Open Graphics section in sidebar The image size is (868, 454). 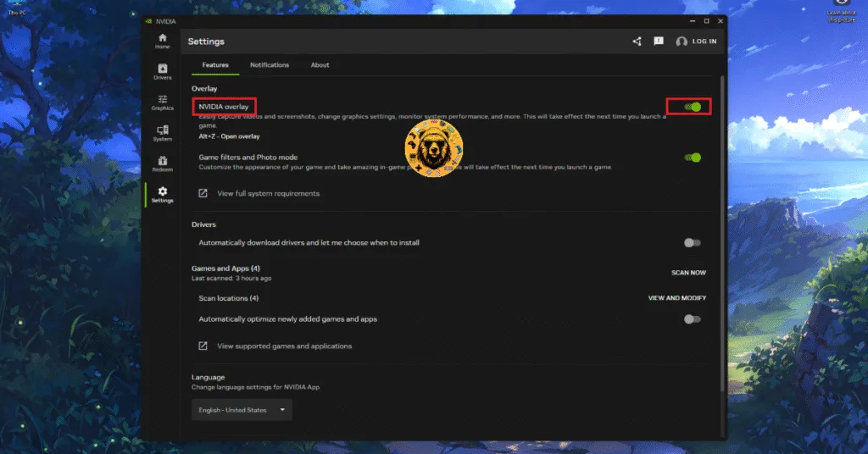coord(162,102)
